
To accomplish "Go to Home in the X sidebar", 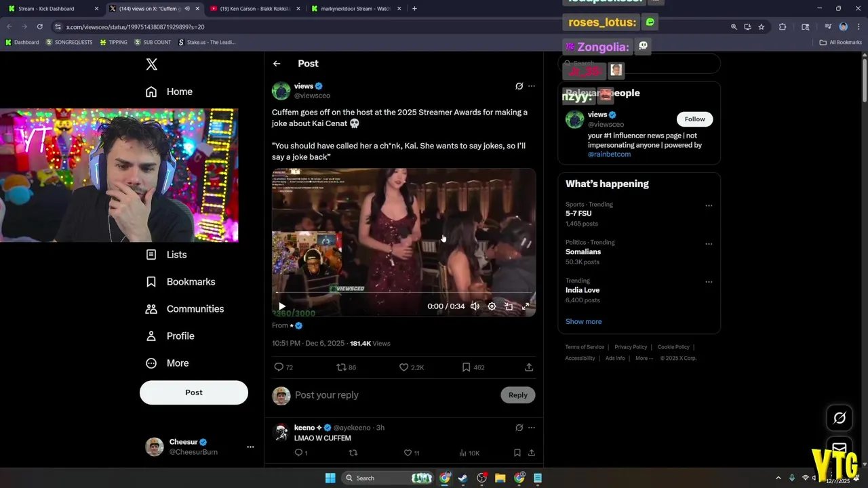I will (170, 91).
